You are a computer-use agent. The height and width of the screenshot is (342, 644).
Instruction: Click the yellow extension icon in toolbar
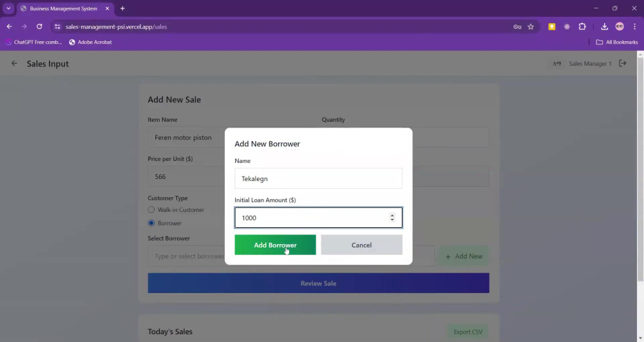pyautogui.click(x=552, y=26)
